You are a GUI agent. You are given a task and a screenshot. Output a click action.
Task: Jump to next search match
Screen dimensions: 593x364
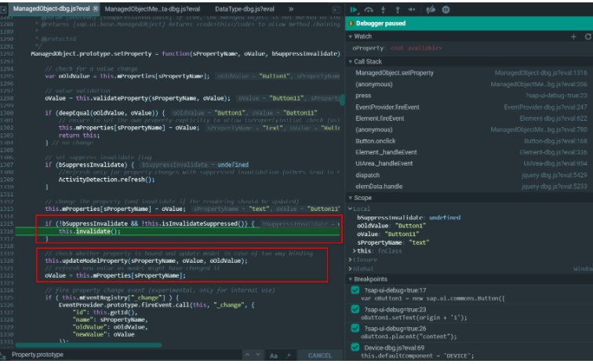(x=258, y=355)
